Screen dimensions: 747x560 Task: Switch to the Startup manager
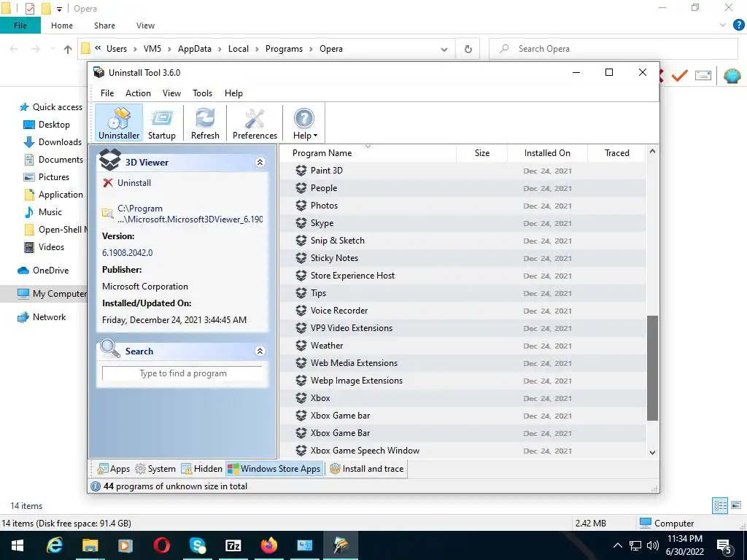click(x=161, y=122)
